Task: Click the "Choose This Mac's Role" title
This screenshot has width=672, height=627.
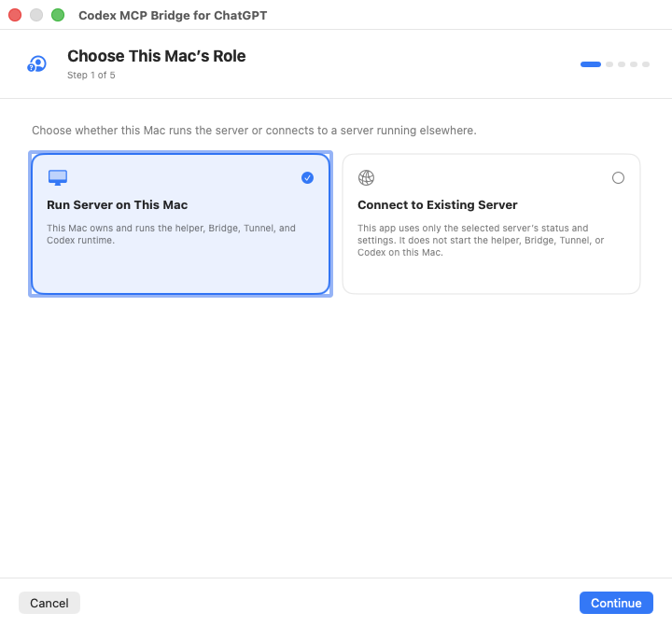Action: point(157,56)
